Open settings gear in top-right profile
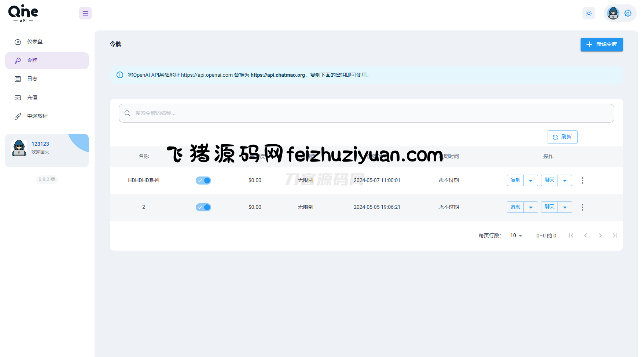644x357 pixels. tap(628, 13)
